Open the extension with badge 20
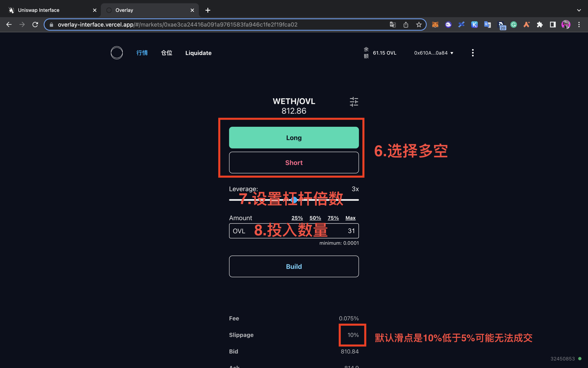The height and width of the screenshot is (368, 588). [501, 25]
